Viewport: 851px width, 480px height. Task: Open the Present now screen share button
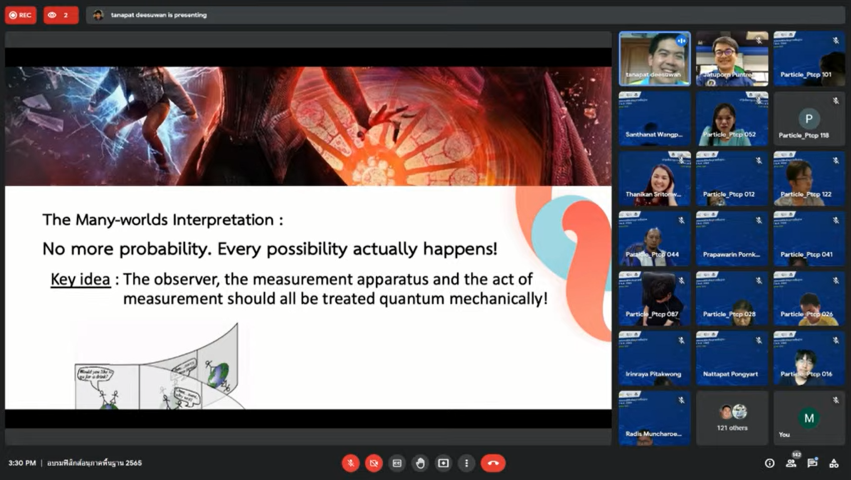443,463
